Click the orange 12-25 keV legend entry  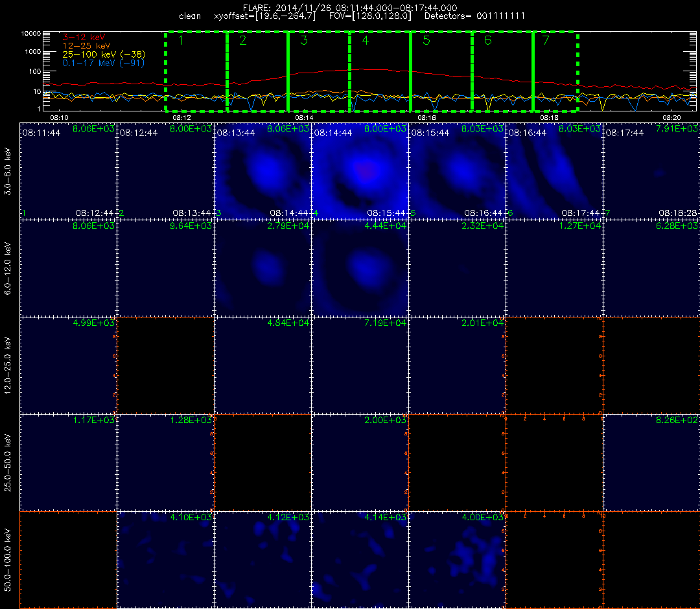coord(87,45)
